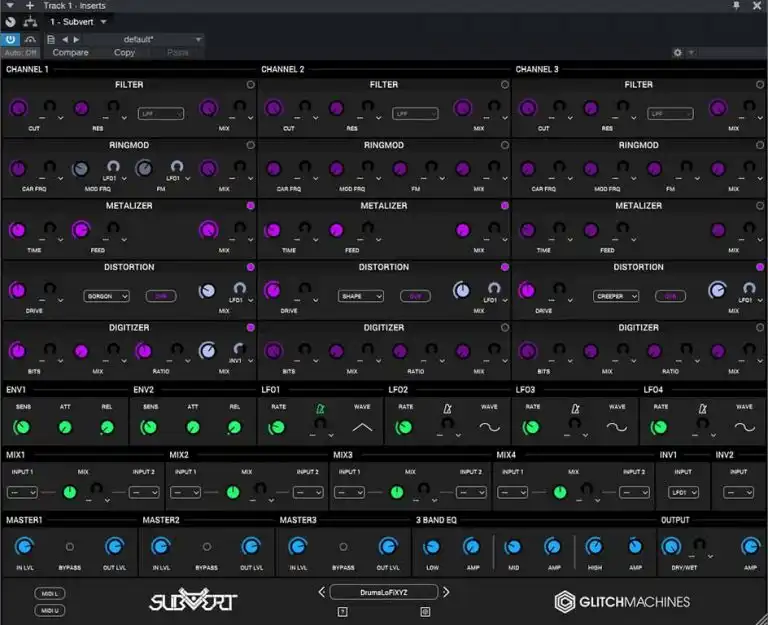Click the Channel 1 filter CUT knob
The height and width of the screenshot is (625, 768).
pyautogui.click(x=19, y=108)
